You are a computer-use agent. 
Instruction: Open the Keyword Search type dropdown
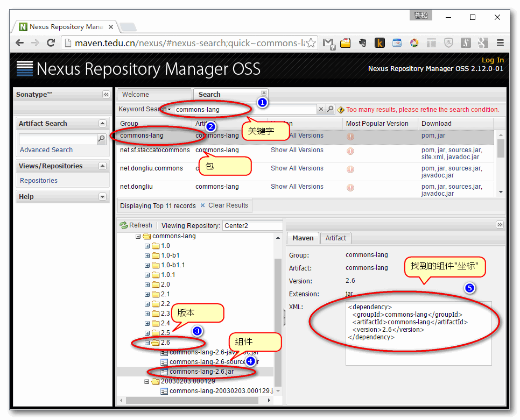coord(169,109)
